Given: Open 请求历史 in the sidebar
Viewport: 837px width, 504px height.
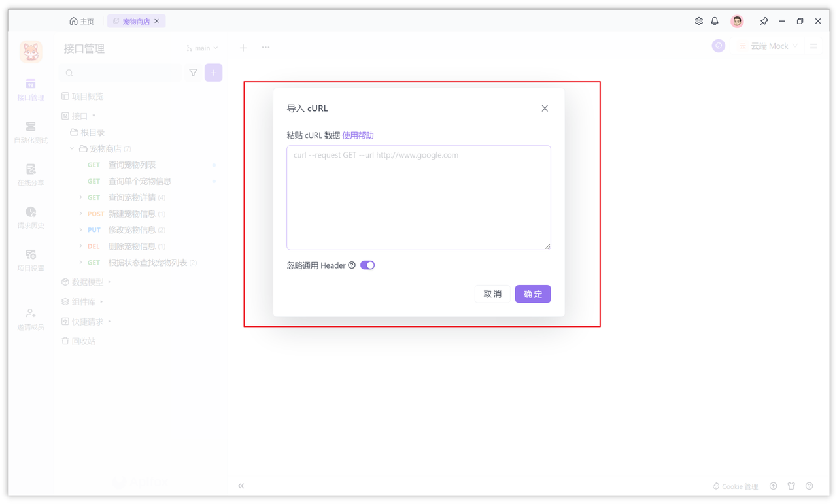Looking at the screenshot, I should 31,217.
